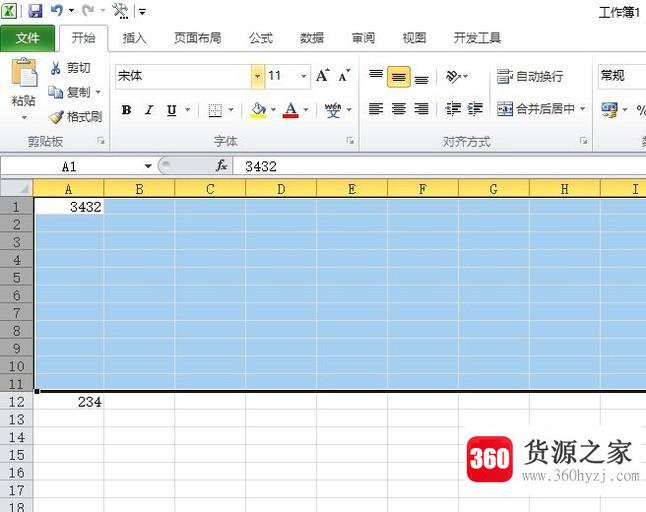This screenshot has height=512, width=646.
Task: Align text left
Action: click(376, 109)
